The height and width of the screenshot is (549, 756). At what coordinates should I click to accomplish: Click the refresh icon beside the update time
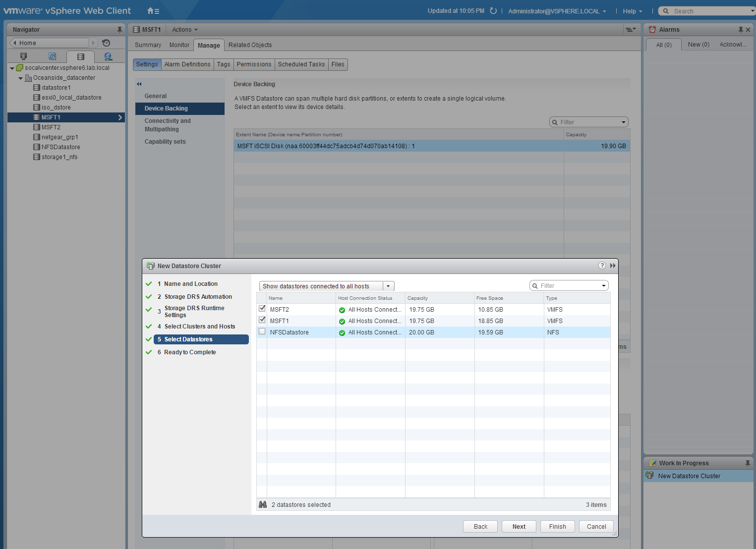[493, 11]
